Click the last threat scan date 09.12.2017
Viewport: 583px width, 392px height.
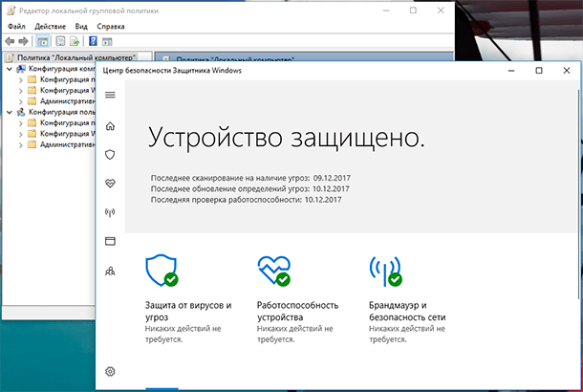tap(332, 178)
